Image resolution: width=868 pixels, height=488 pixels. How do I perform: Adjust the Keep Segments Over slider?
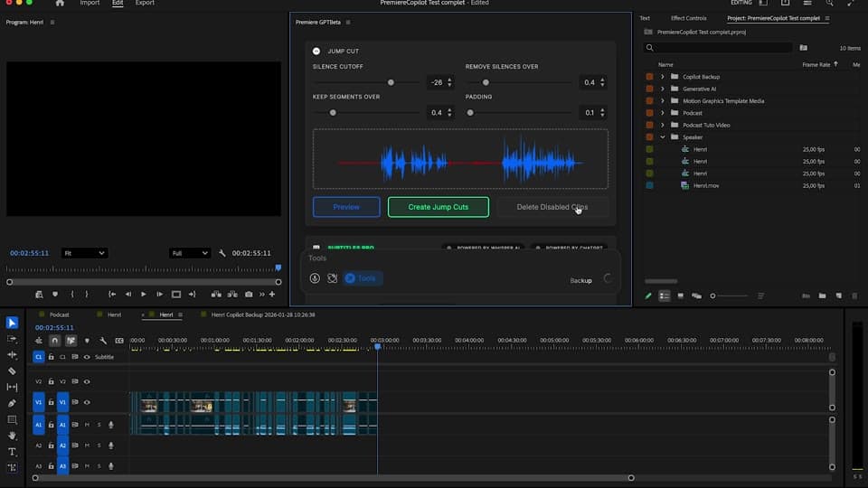click(333, 113)
